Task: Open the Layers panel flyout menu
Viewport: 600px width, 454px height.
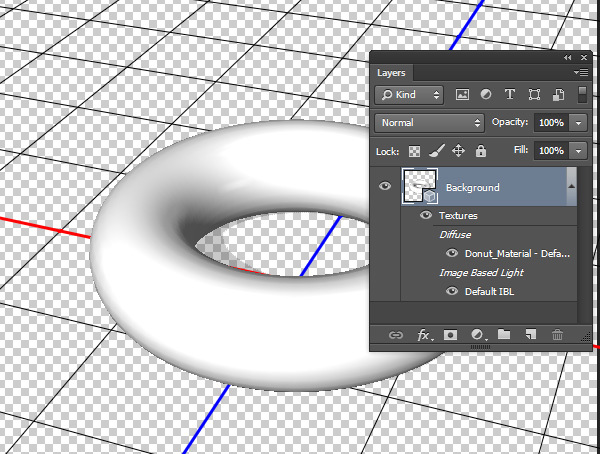Action: click(580, 73)
